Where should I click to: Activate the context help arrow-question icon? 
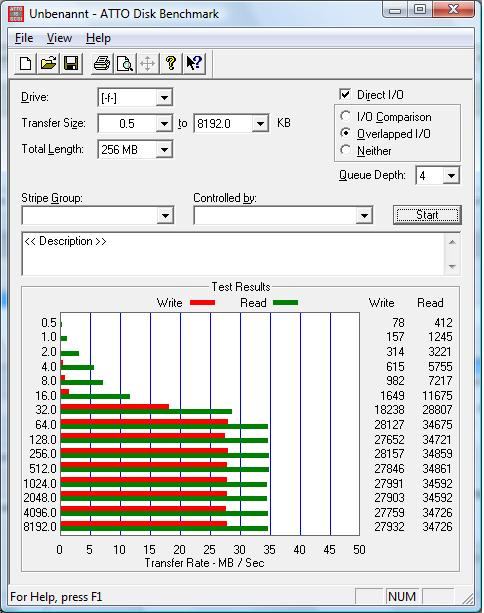[194, 63]
